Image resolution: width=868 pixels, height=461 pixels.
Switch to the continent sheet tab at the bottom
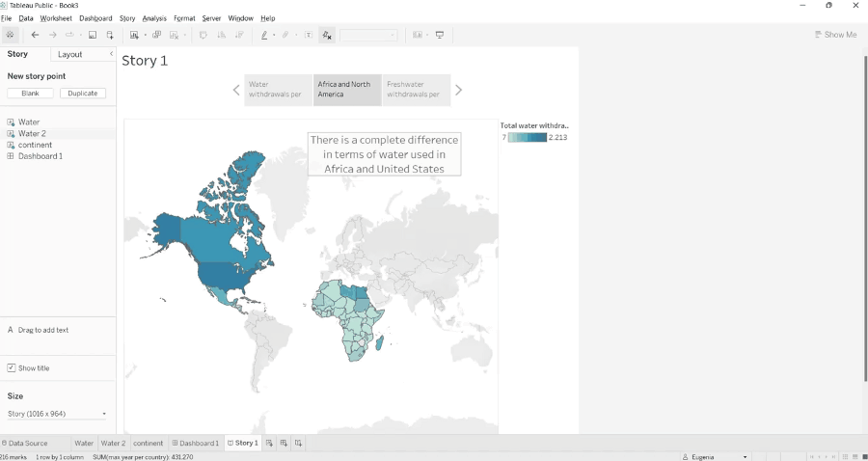point(149,443)
